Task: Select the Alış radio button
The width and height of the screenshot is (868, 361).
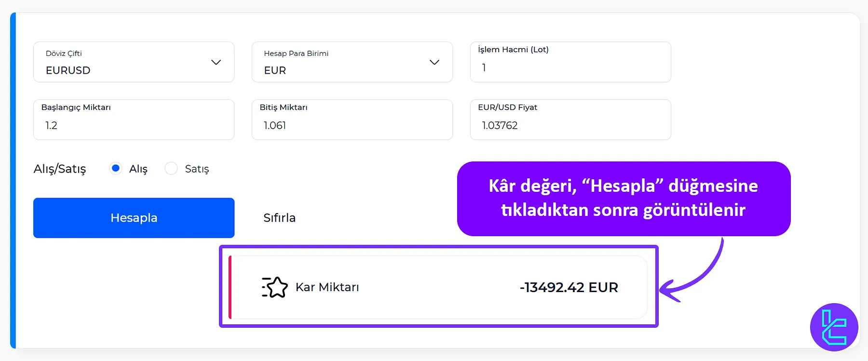Action: pos(116,168)
